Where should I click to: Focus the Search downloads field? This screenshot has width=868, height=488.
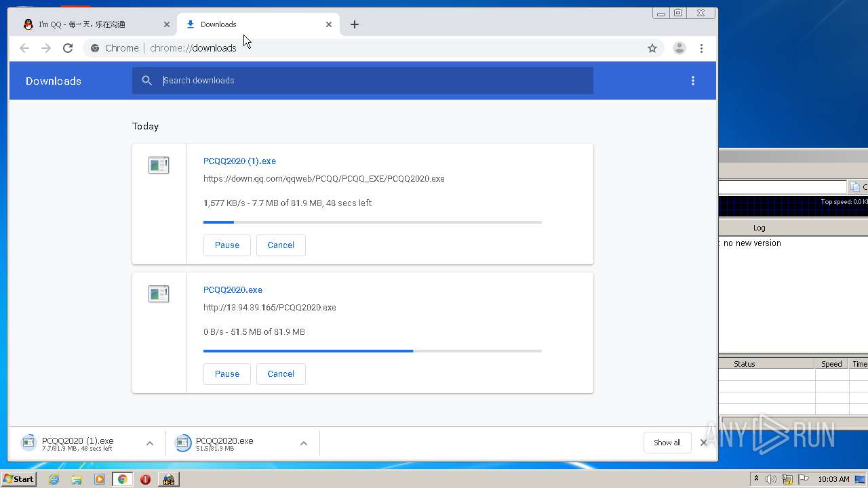(x=363, y=81)
